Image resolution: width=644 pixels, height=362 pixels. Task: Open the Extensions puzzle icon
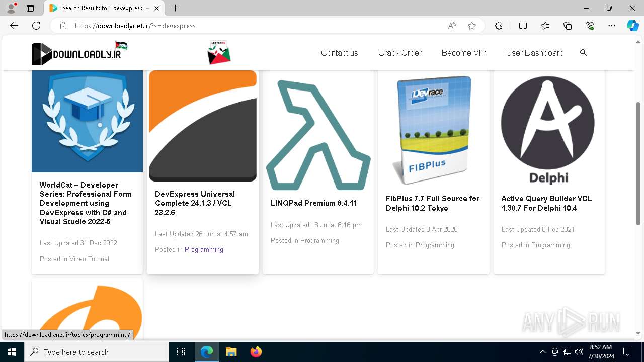499,26
